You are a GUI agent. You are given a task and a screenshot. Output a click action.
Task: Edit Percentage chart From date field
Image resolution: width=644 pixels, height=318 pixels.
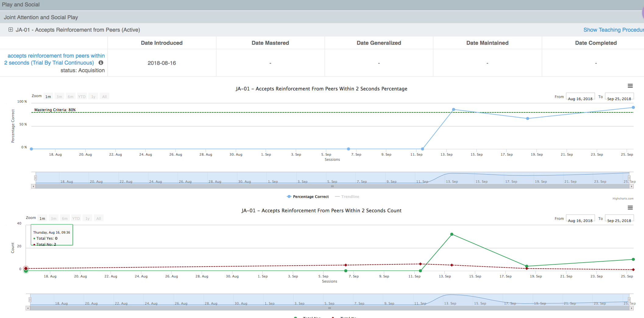pyautogui.click(x=580, y=97)
